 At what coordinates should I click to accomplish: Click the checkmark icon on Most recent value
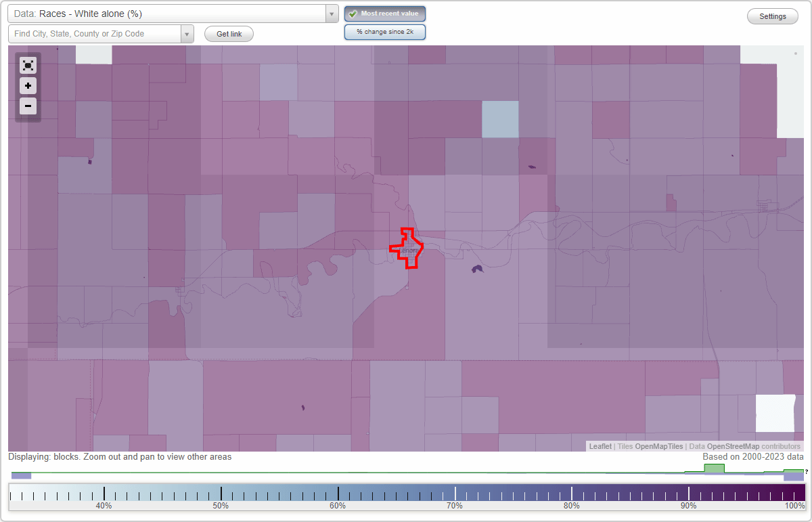(x=353, y=14)
